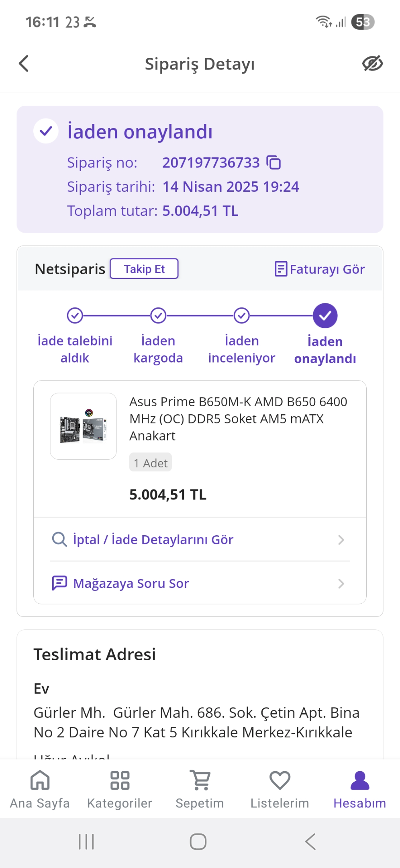Toggle the crossed-eye hide details icon
This screenshot has height=868, width=400.
point(372,63)
